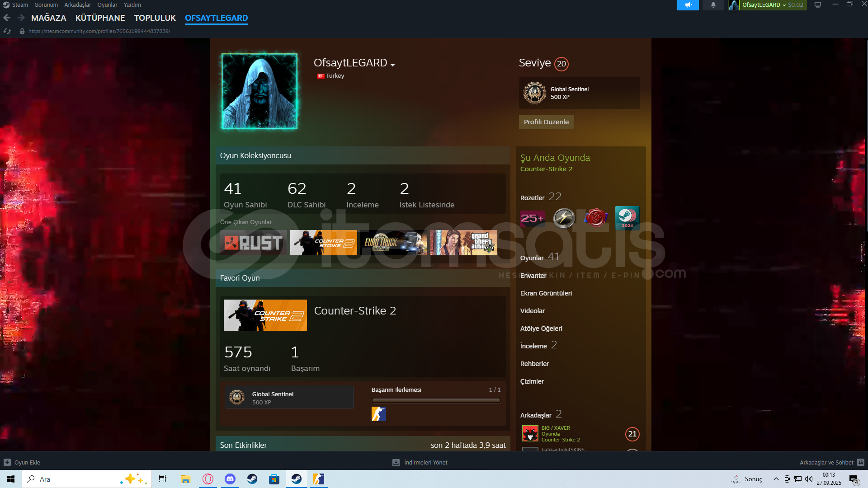Click the Counter-Strike 2 favorite game title
This screenshot has width=868, height=488.
355,311
